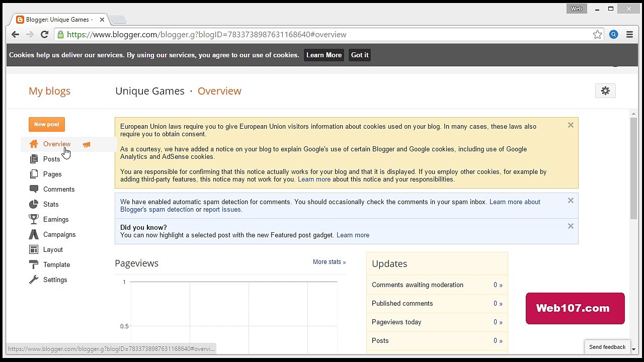Screen dimensions: 644x362
Task: Click the browser forward arrow
Action: click(30, 35)
